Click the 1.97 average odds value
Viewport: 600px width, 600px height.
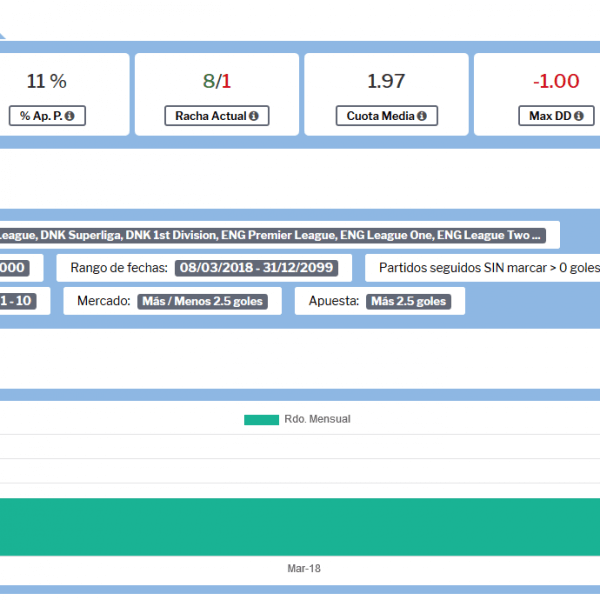pyautogui.click(x=386, y=81)
